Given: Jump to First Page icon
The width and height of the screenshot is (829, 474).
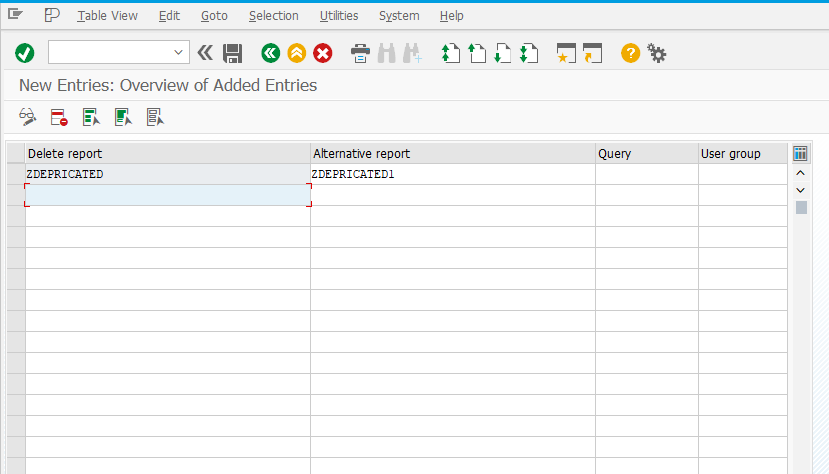Looking at the screenshot, I should [450, 53].
